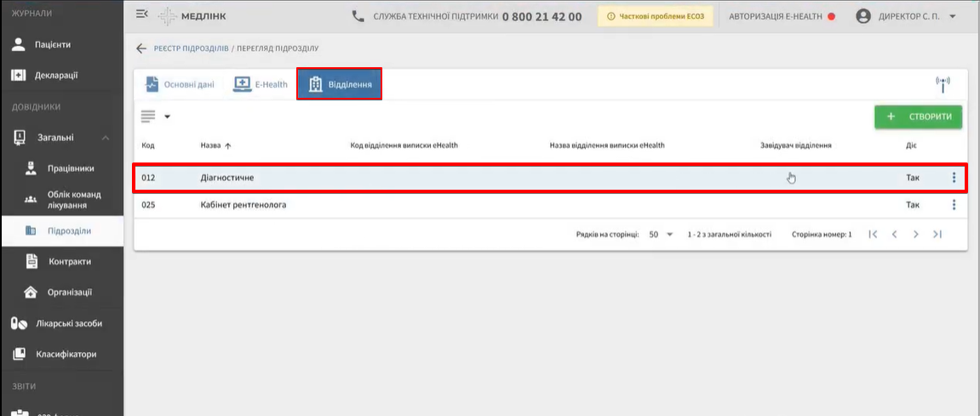Click Так in the Кабінет рентгенолога row

(x=913, y=204)
